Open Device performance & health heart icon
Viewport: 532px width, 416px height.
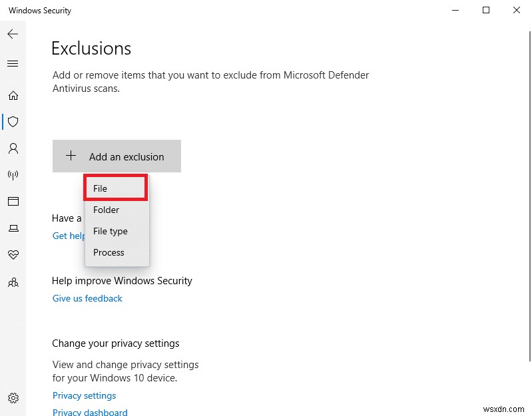point(13,255)
